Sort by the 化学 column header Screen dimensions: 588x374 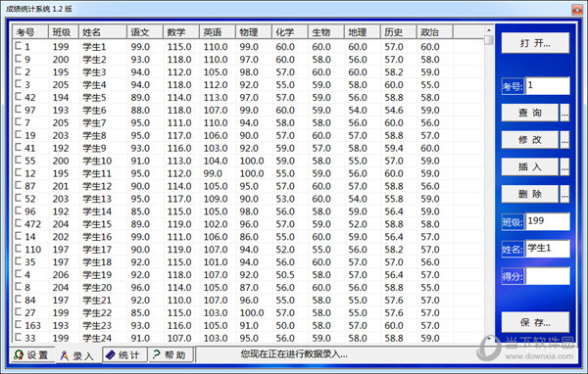[x=290, y=32]
